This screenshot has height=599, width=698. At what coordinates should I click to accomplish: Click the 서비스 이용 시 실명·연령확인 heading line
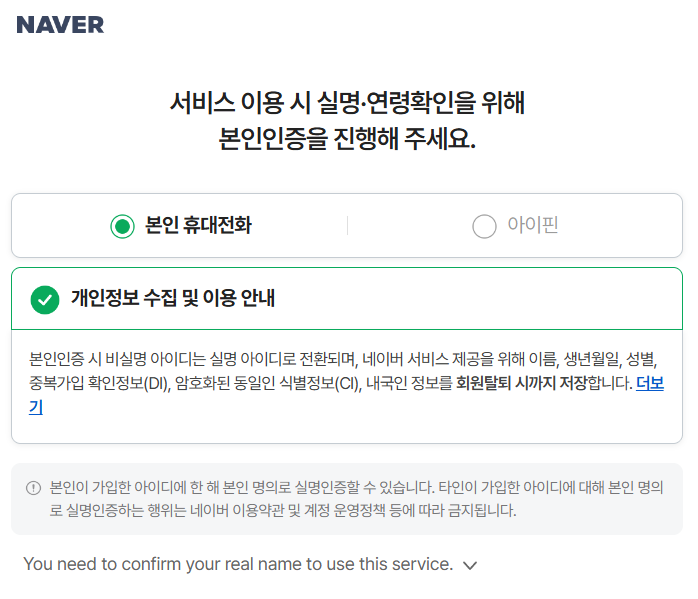(x=347, y=103)
